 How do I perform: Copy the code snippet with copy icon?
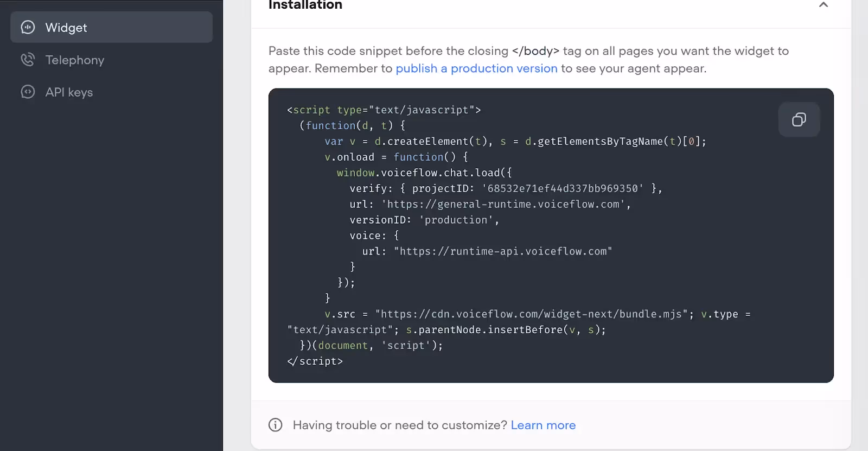(x=799, y=119)
